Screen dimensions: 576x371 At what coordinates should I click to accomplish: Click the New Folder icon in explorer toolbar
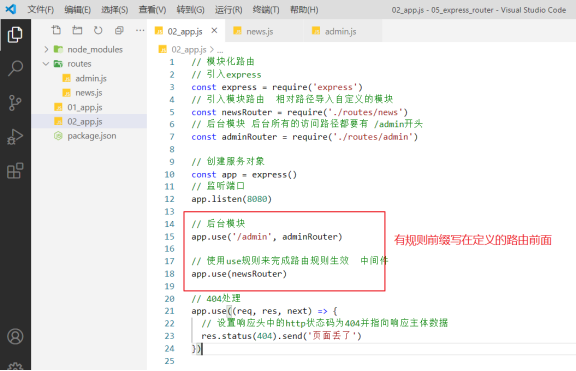click(77, 30)
